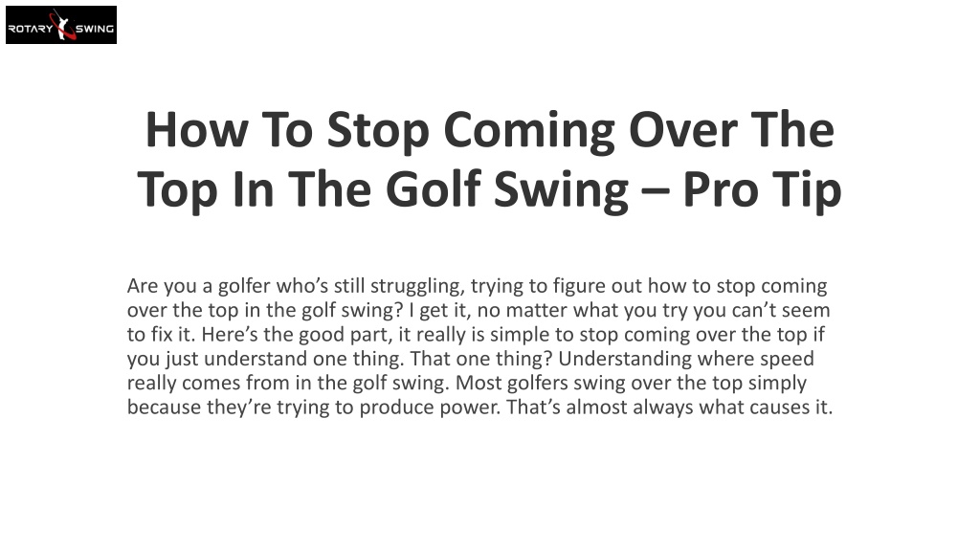The width and height of the screenshot is (980, 551).
Task: Click the word SWING in the logo
Action: tap(95, 29)
